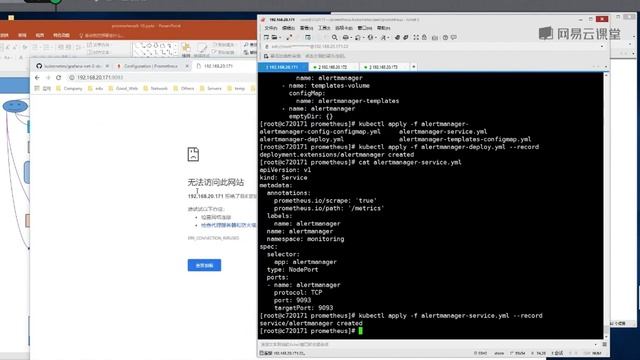Click the keyboard icon in Xshell toolbar
Image resolution: width=640 pixels, height=360 pixels.
pos(435,37)
